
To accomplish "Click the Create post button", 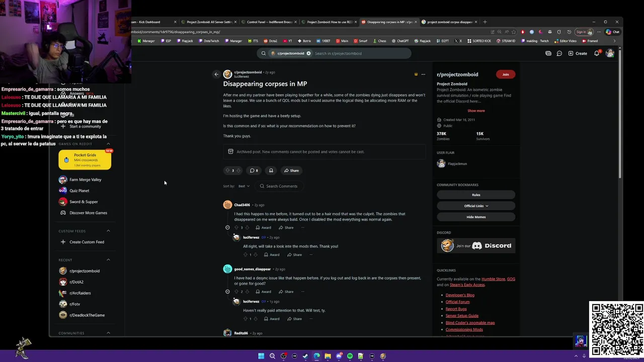I will click(578, 53).
